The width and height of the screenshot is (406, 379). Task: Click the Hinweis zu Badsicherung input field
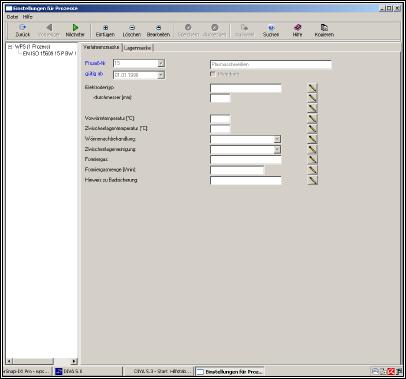pyautogui.click(x=246, y=180)
